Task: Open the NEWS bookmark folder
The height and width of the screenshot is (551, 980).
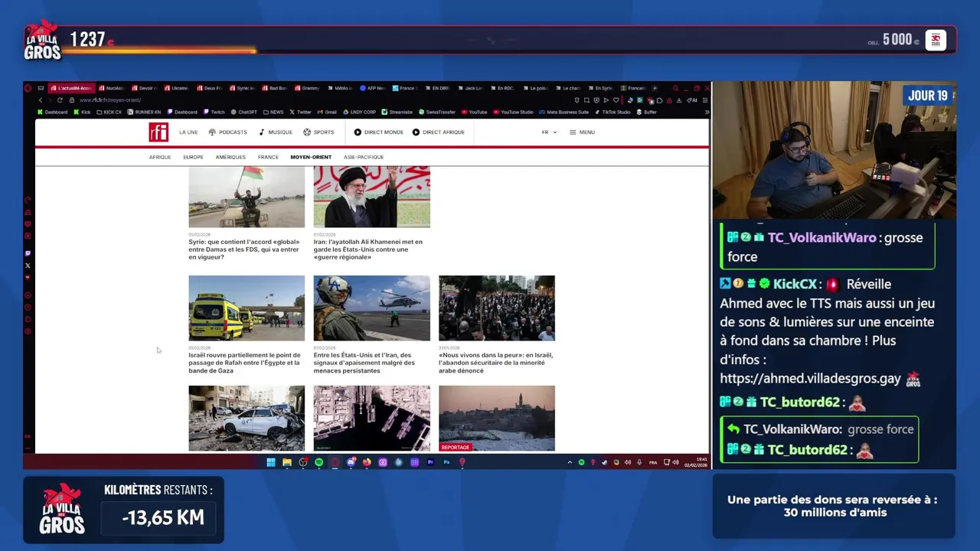Action: coord(273,112)
